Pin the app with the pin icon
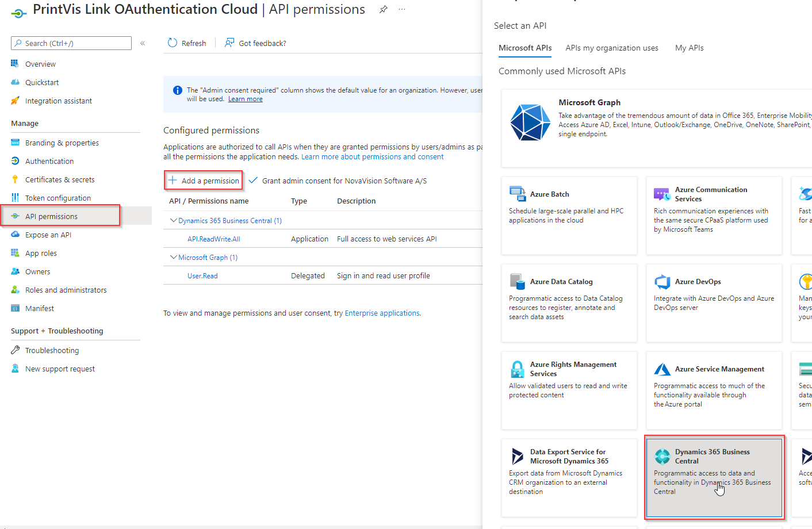This screenshot has width=812, height=529. pyautogui.click(x=384, y=10)
